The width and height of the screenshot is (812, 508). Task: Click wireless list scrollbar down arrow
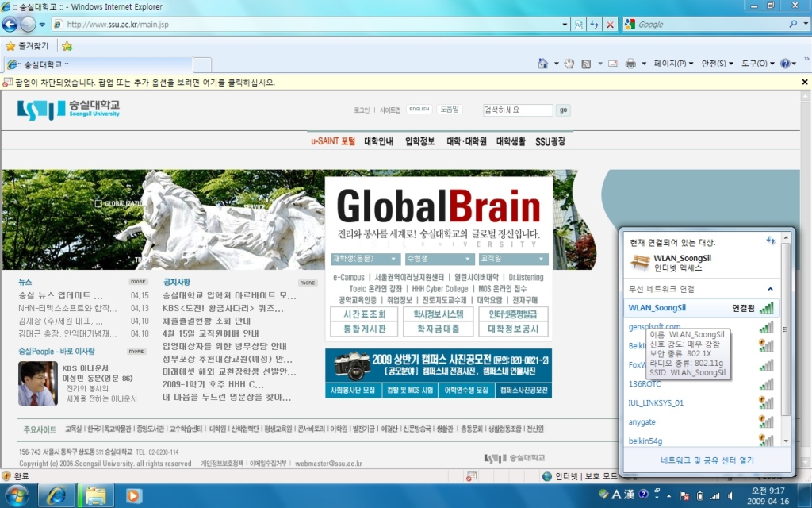click(x=786, y=441)
